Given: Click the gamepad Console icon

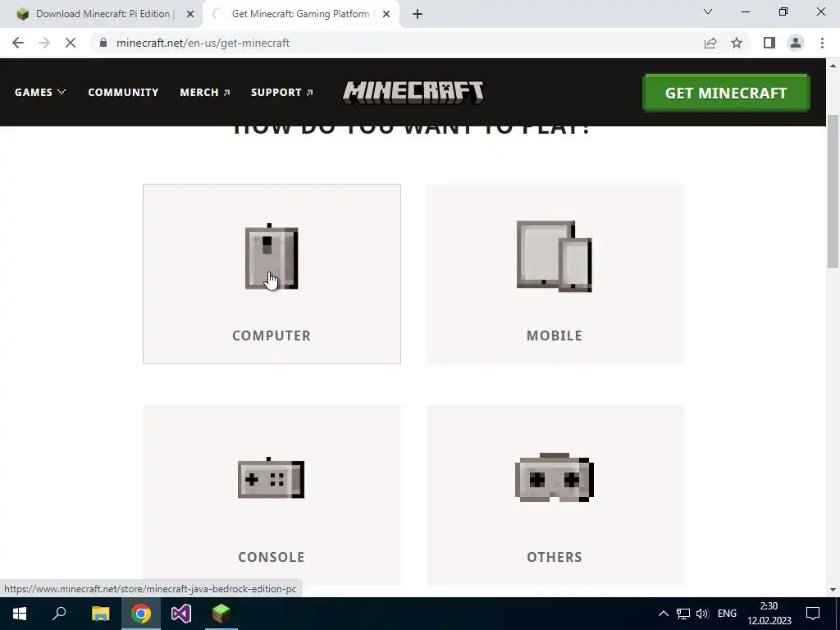Looking at the screenshot, I should click(271, 478).
